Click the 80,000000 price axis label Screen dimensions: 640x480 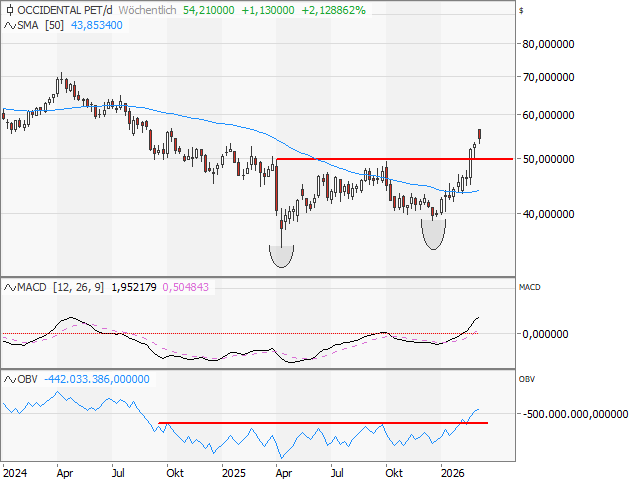pos(548,44)
